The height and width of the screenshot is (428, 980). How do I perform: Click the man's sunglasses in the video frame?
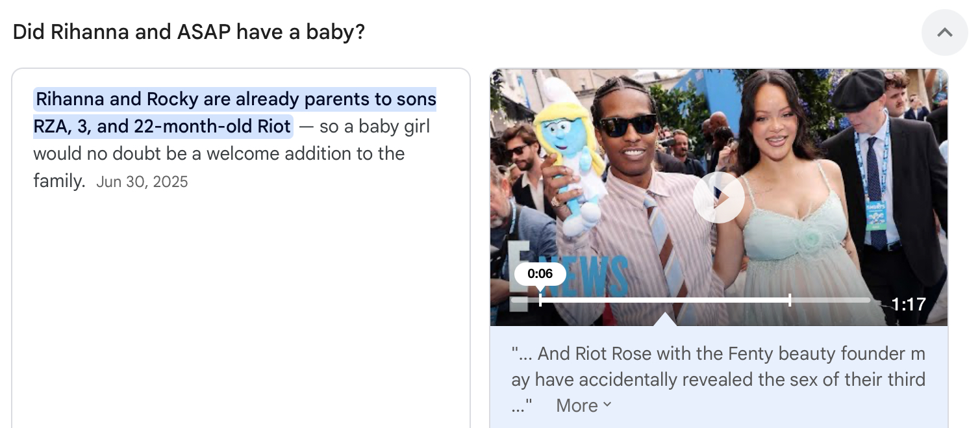627,125
